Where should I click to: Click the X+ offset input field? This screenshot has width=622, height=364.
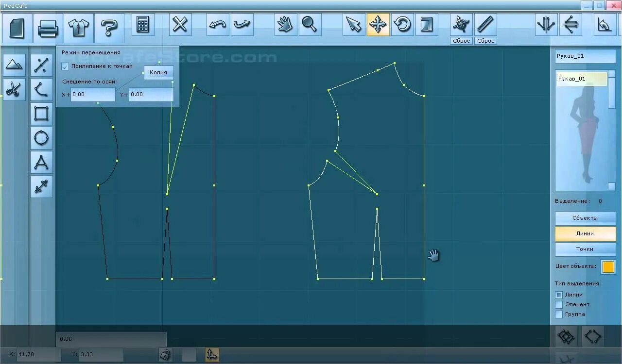[x=93, y=95]
